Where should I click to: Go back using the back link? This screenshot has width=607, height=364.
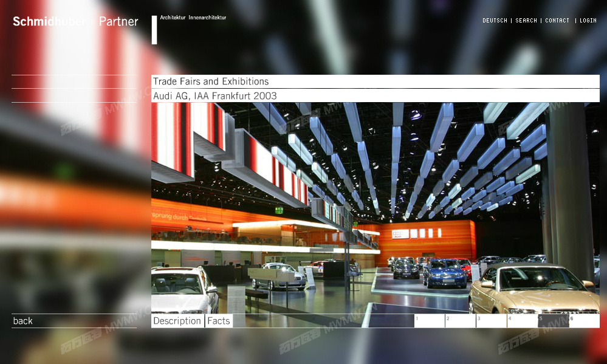[23, 321]
